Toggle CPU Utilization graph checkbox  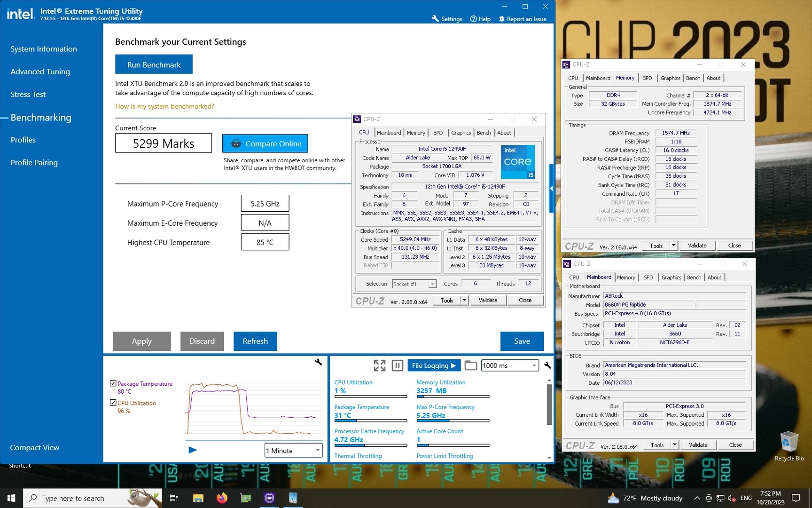113,403
